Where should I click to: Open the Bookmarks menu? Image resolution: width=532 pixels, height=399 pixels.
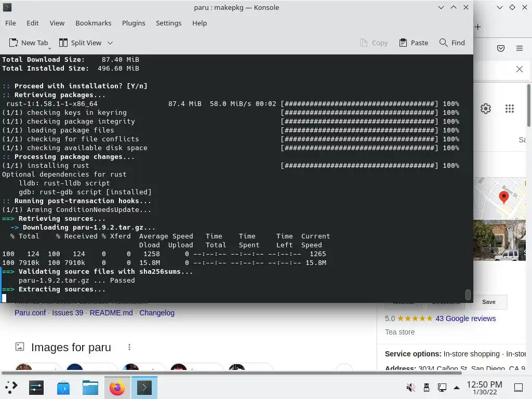pos(94,23)
